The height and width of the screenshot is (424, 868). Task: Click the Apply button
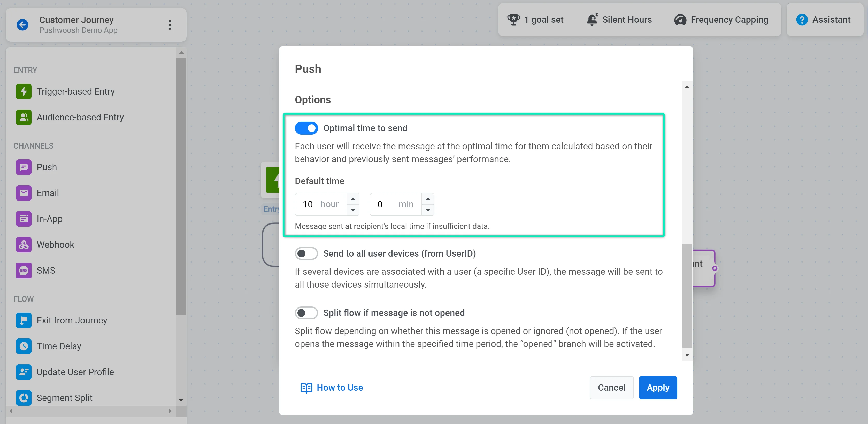(658, 388)
